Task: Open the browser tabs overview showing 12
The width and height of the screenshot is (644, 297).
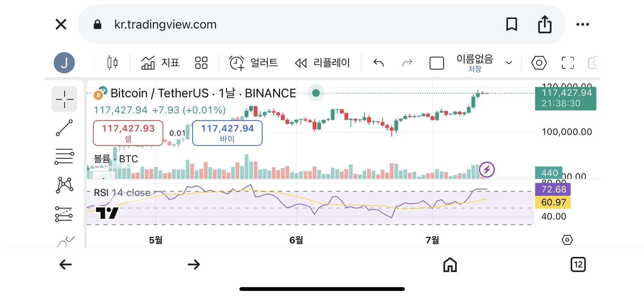Action: coord(578,264)
